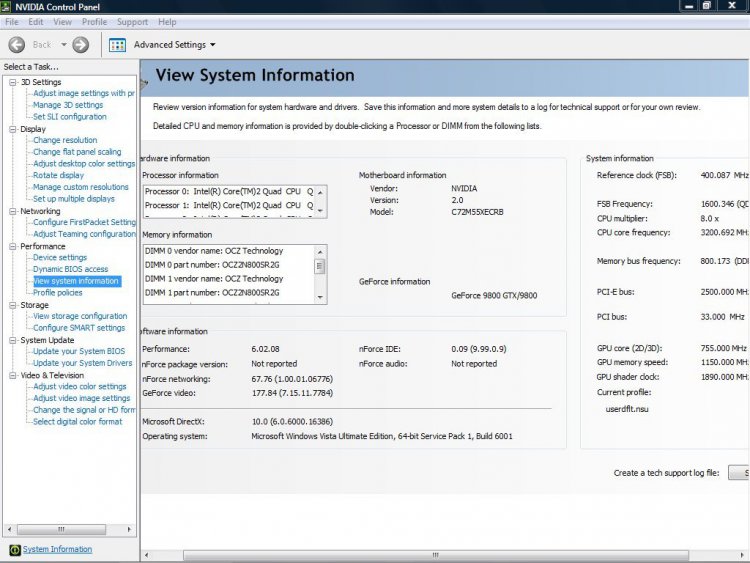Click main pane scroll left arrow
The height and width of the screenshot is (563, 750).
point(146,555)
